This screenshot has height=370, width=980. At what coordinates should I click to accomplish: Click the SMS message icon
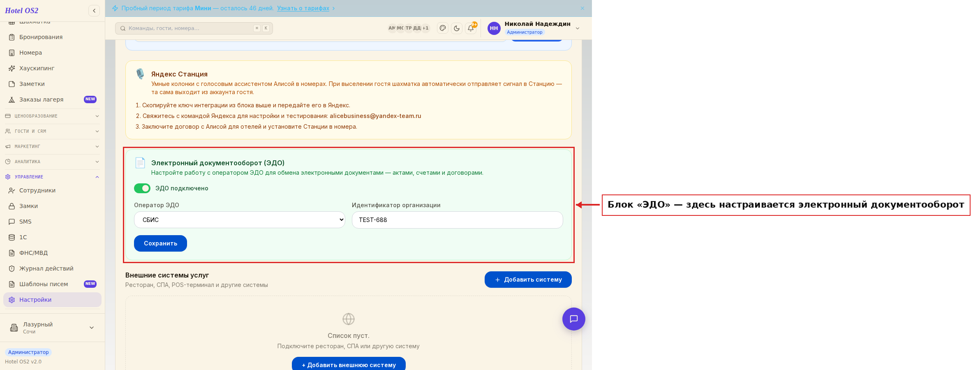pos(12,222)
